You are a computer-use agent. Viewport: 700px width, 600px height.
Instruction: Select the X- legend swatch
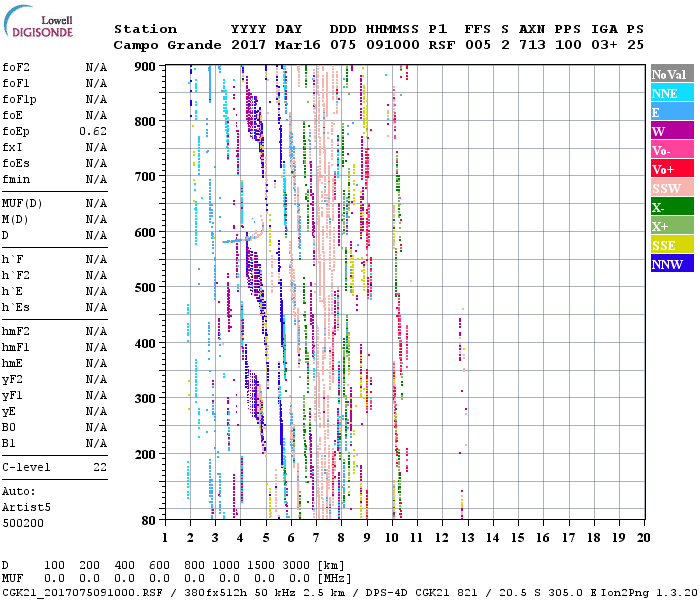pyautogui.click(x=672, y=207)
